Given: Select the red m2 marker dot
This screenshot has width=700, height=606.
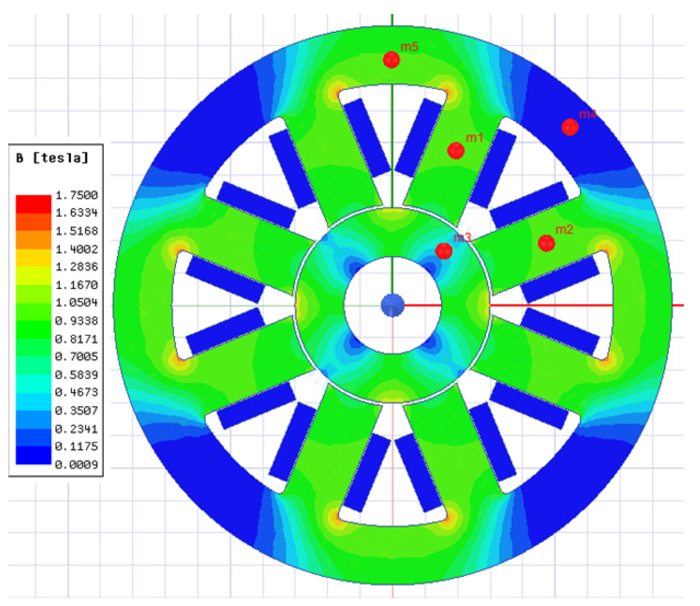Looking at the screenshot, I should 546,243.
